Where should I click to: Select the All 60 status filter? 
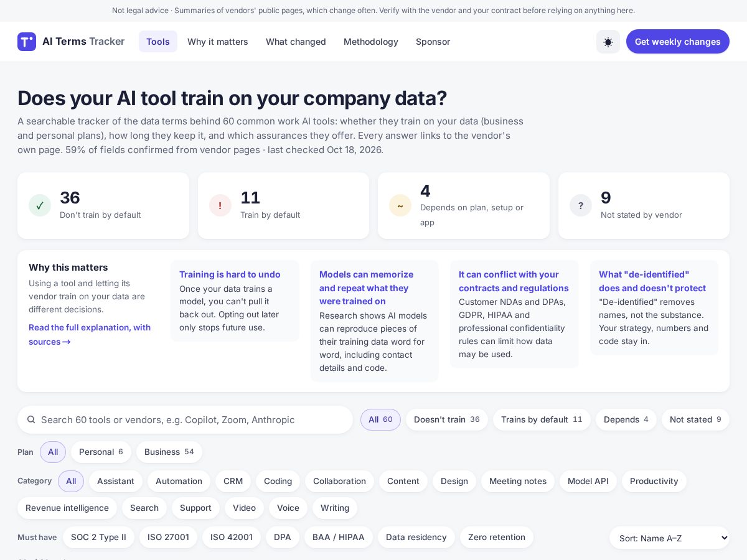coord(380,419)
